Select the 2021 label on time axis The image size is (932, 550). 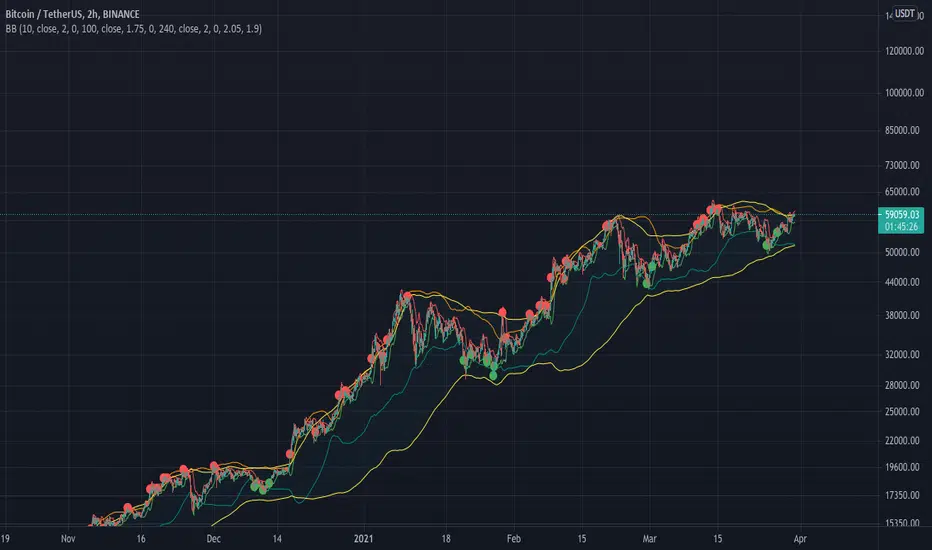point(363,539)
